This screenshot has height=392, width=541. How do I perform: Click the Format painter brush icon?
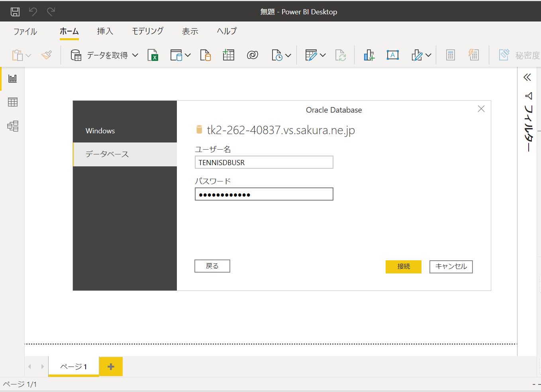tap(47, 55)
